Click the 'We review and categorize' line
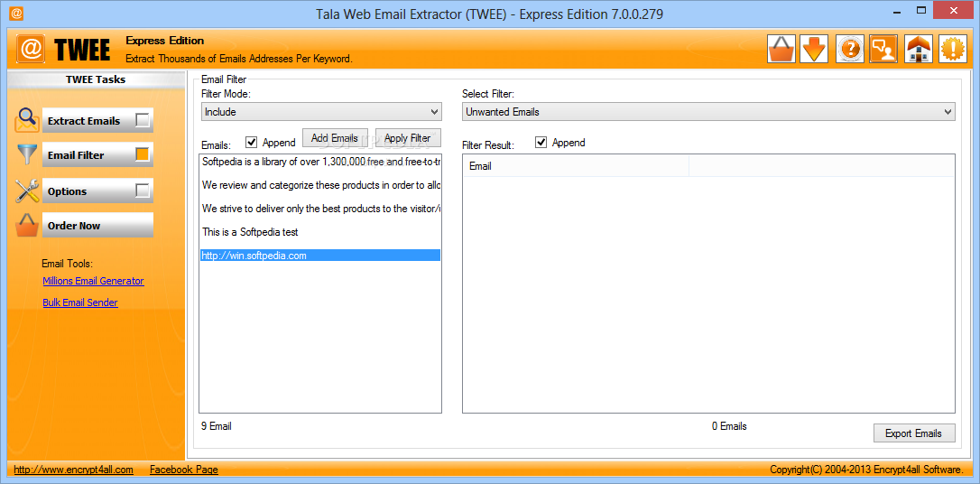This screenshot has width=980, height=484. tap(321, 185)
